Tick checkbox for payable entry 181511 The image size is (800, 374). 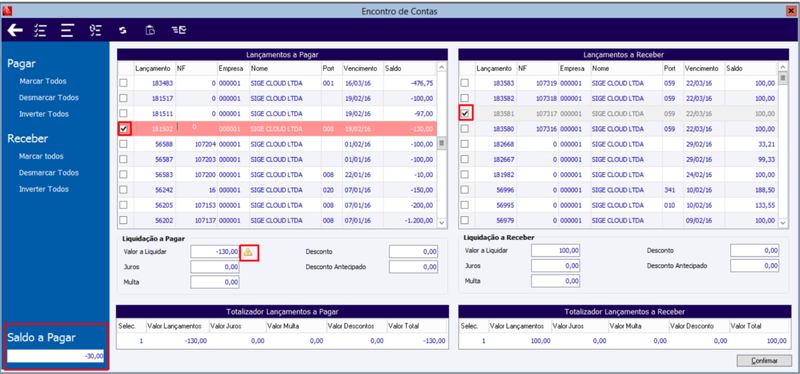click(123, 114)
